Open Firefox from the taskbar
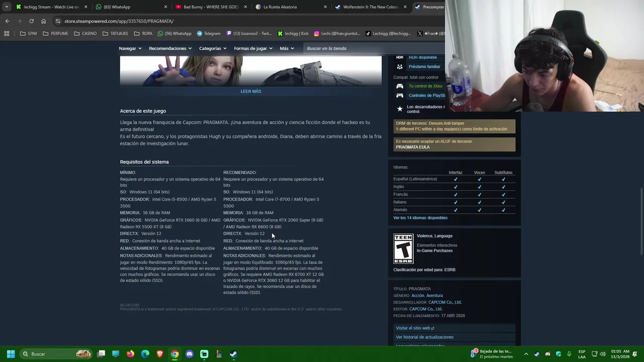This screenshot has width=644, height=362. tap(131, 354)
